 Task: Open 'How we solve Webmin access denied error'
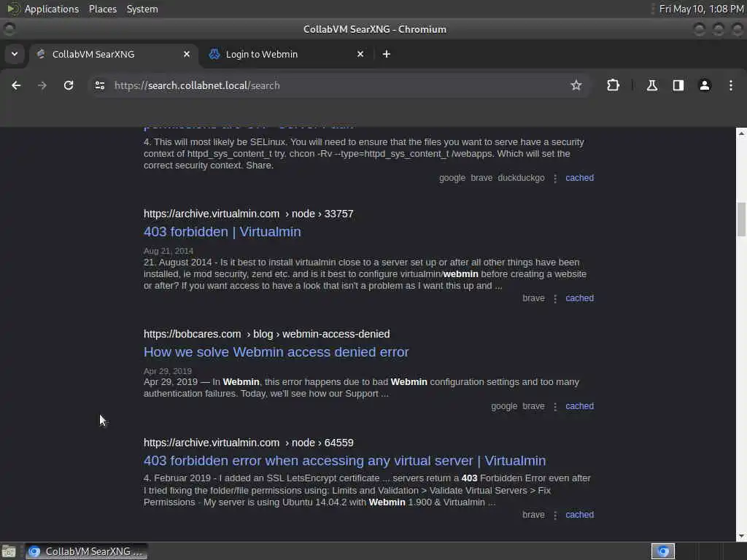pyautogui.click(x=276, y=352)
